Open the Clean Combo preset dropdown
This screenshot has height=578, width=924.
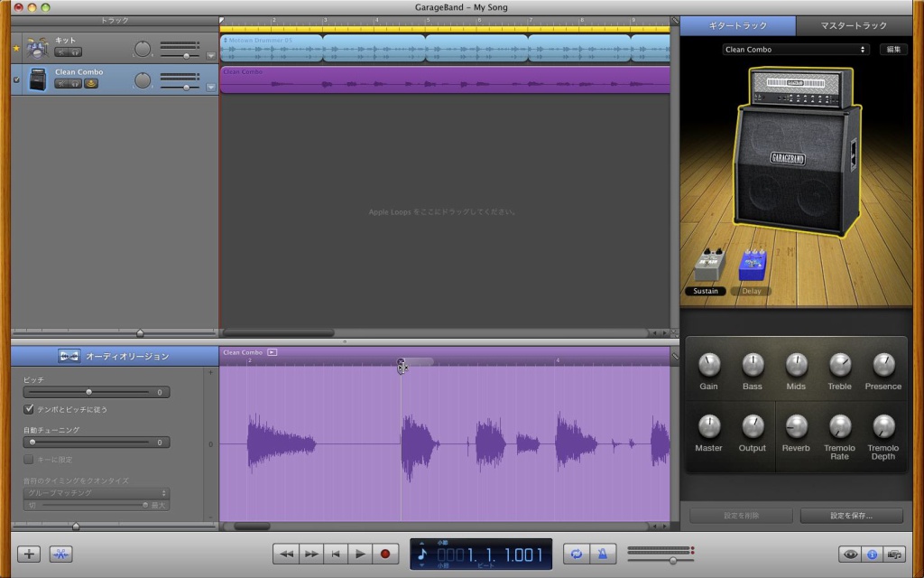(x=796, y=50)
